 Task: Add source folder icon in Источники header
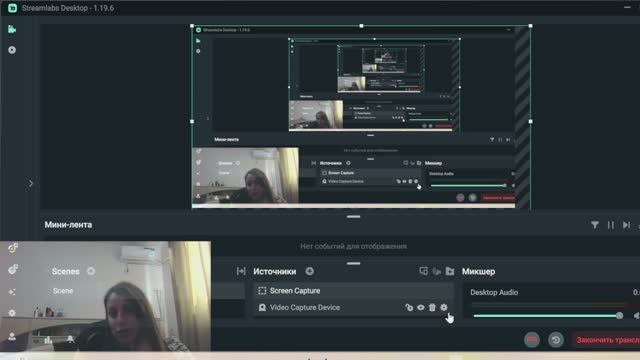coord(450,271)
